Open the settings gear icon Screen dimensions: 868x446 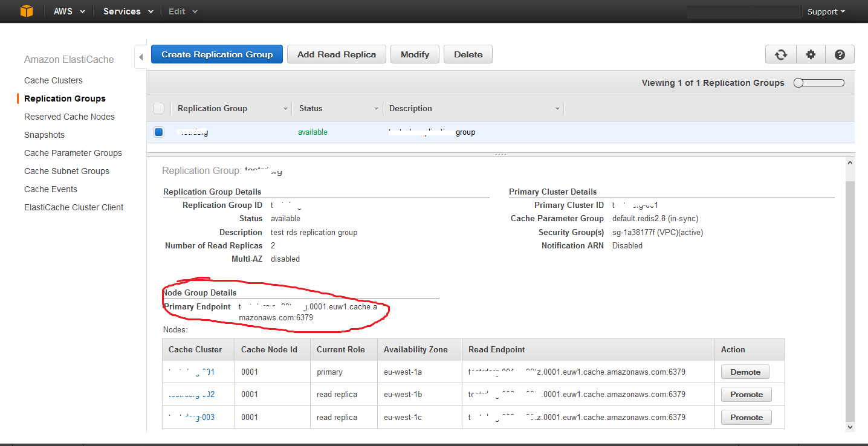(x=811, y=54)
